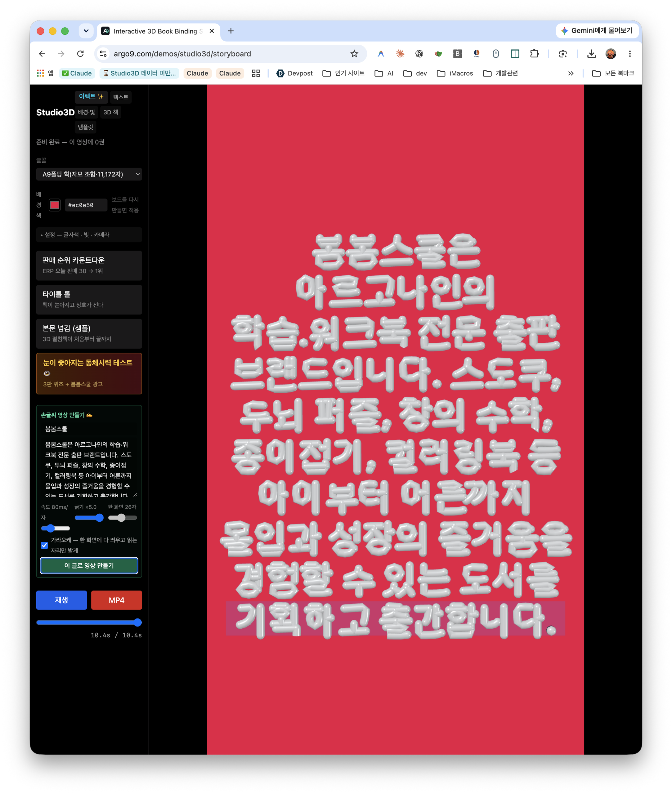Image resolution: width=672 pixels, height=794 pixels.
Task: Close the Interactive 3D Book Binding tab
Action: pyautogui.click(x=212, y=31)
